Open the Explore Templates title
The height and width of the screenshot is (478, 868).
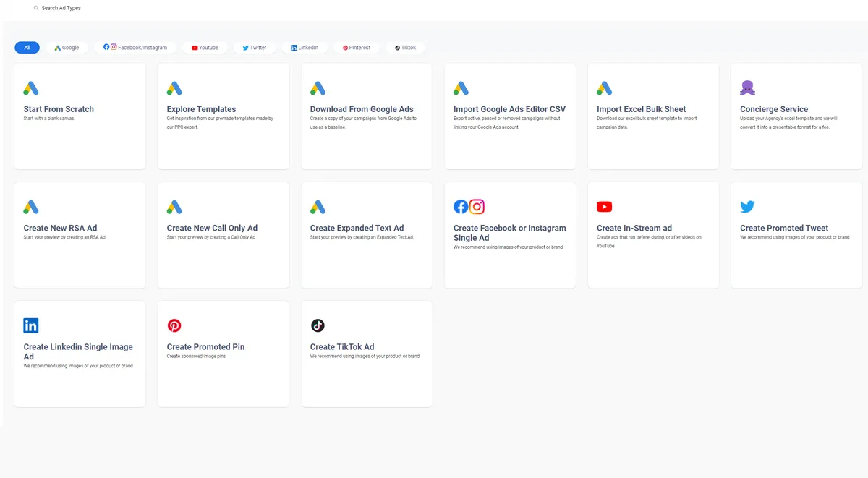click(201, 109)
